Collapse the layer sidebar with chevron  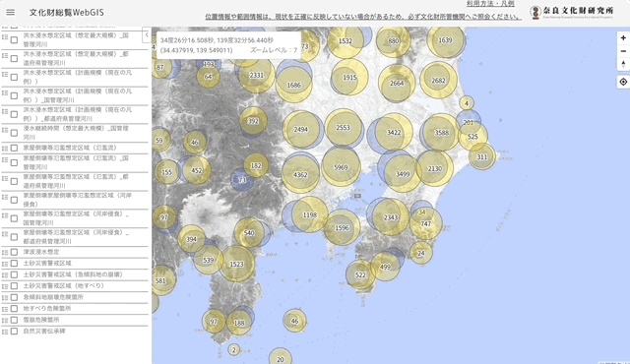[x=147, y=34]
